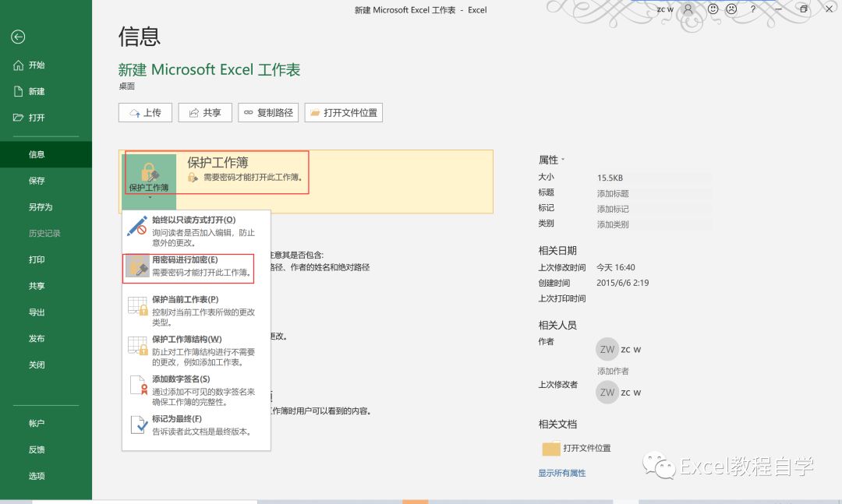This screenshot has width=842, height=504.
Task: Click the 添加类别 field
Action: (653, 224)
